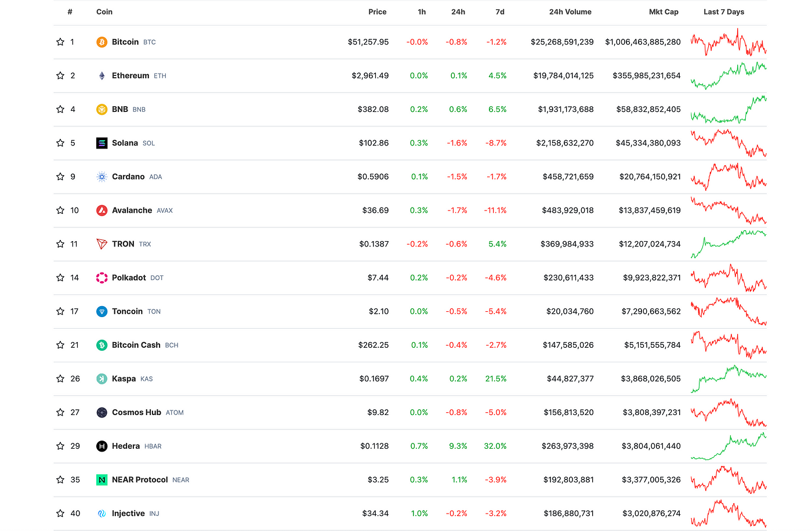Sort table by Price column header

point(378,12)
